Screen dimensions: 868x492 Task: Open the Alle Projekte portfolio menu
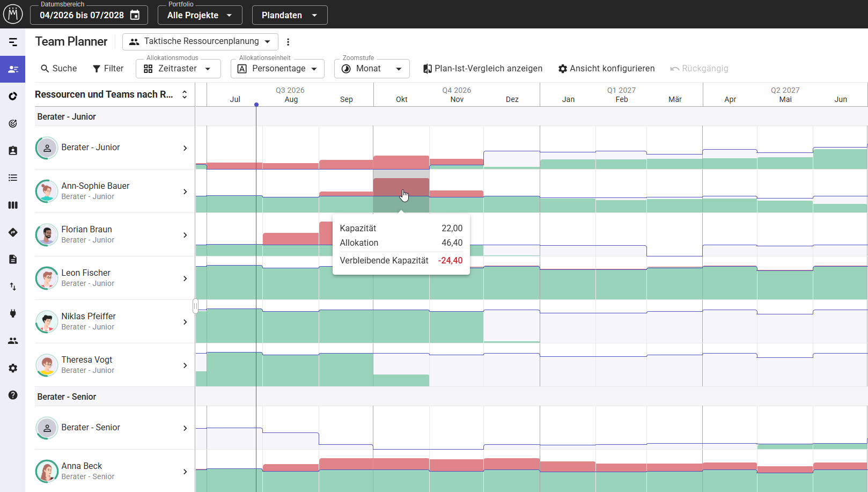coord(200,15)
